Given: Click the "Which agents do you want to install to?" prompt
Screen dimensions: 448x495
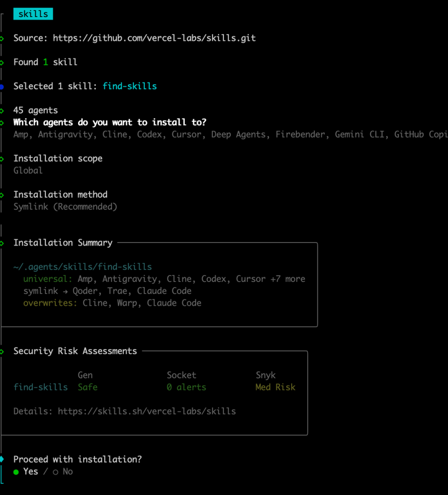Looking at the screenshot, I should click(110, 122).
